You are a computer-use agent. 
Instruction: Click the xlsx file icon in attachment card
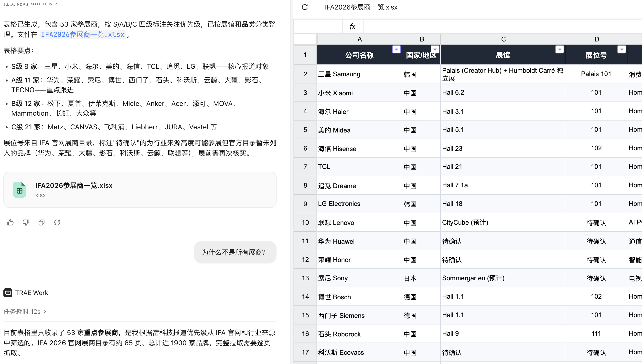point(20,190)
